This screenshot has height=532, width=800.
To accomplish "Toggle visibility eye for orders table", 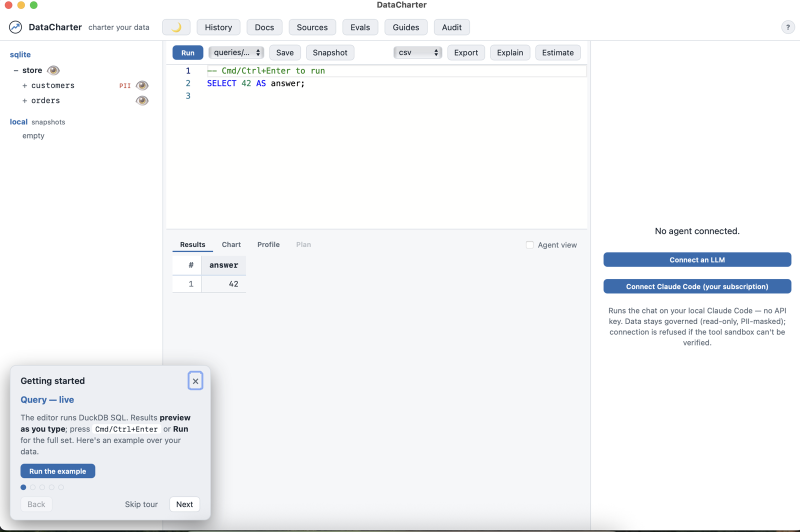I will [142, 100].
